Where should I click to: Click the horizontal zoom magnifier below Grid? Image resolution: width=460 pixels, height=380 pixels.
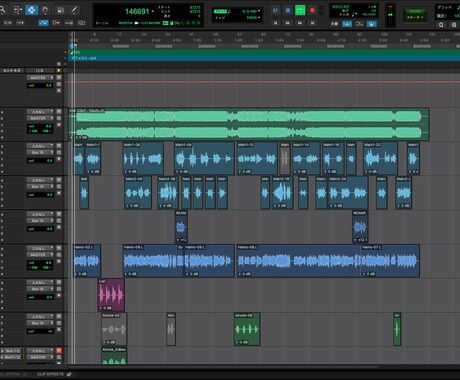(441, 25)
